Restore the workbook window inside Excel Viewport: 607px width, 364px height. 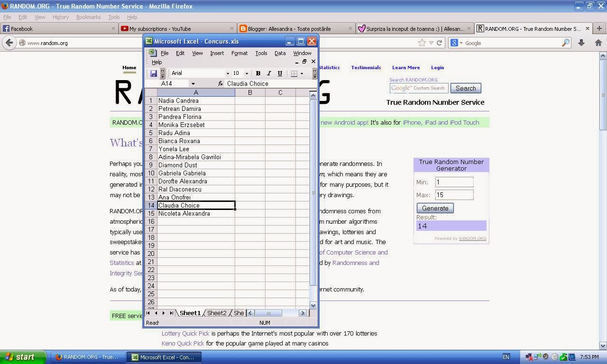304,62
